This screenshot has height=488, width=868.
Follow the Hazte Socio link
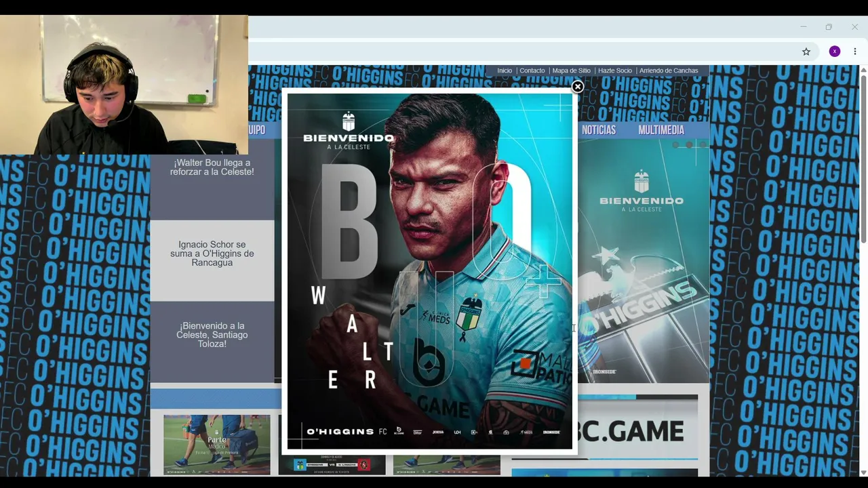pos(615,70)
